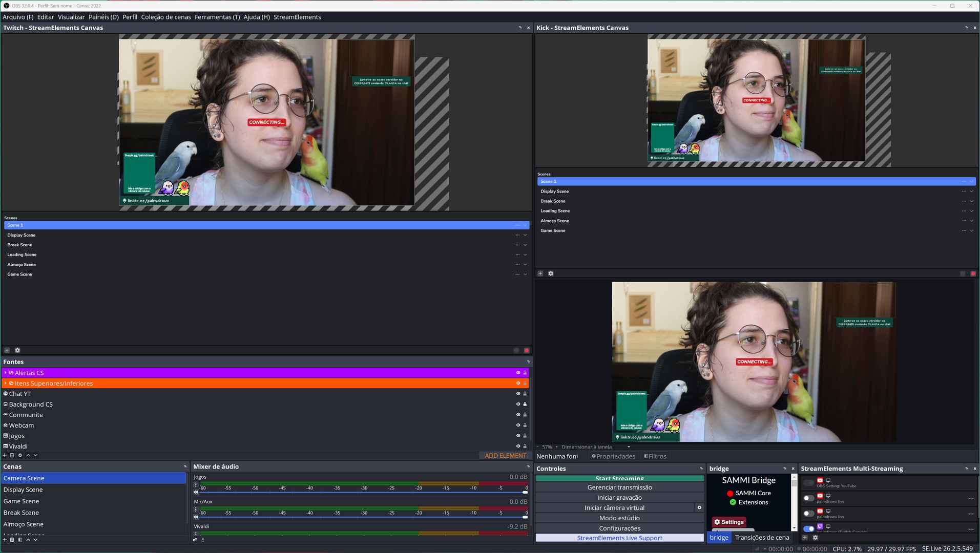Mute the Jogos audio channel speaker icon

[x=196, y=493]
